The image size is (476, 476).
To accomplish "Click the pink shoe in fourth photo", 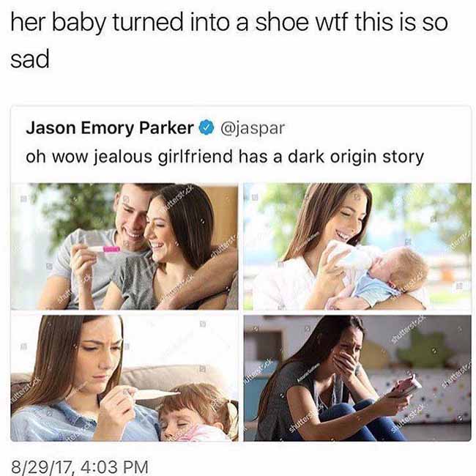I will (406, 385).
